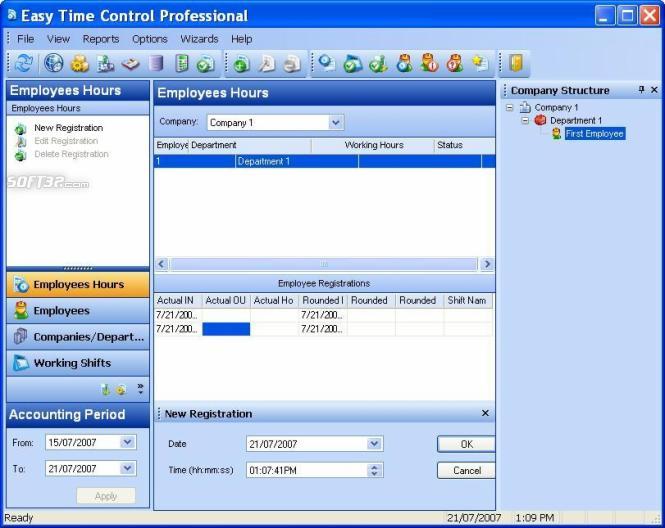Screen dimensions: 665x528
Task: Click the employee icon on Employees navigation button
Action: (x=21, y=310)
